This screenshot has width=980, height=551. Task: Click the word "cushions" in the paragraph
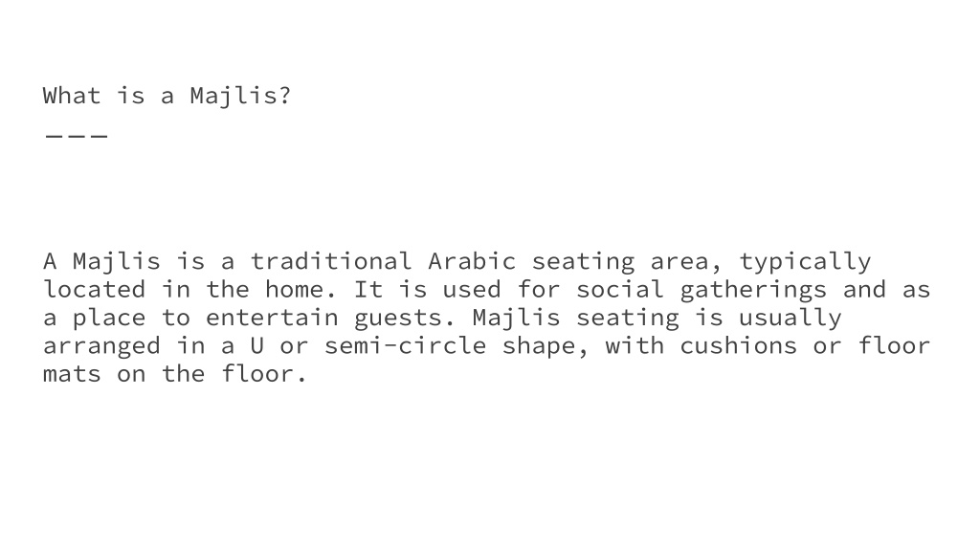[739, 345]
